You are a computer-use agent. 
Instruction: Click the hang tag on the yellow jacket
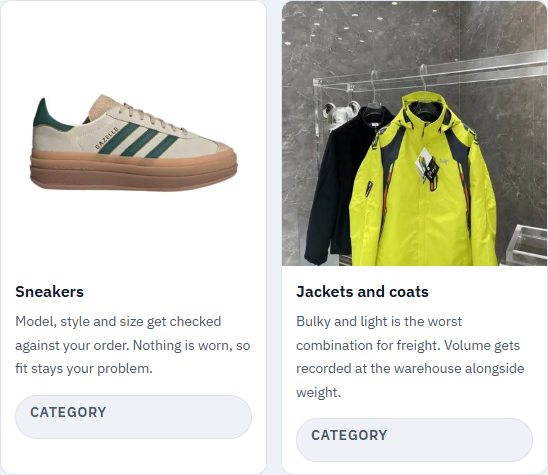427,165
